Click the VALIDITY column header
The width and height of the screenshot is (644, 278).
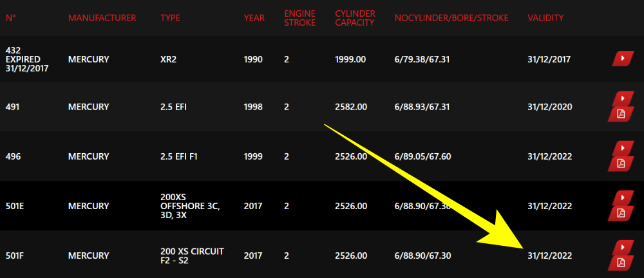click(545, 18)
